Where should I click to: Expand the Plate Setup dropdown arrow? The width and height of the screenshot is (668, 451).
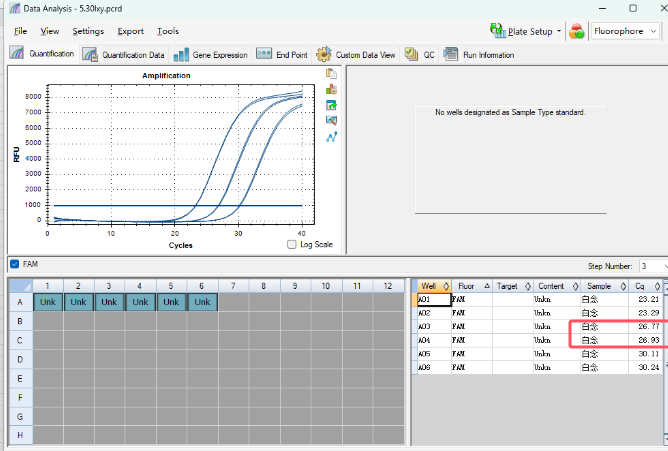click(559, 31)
